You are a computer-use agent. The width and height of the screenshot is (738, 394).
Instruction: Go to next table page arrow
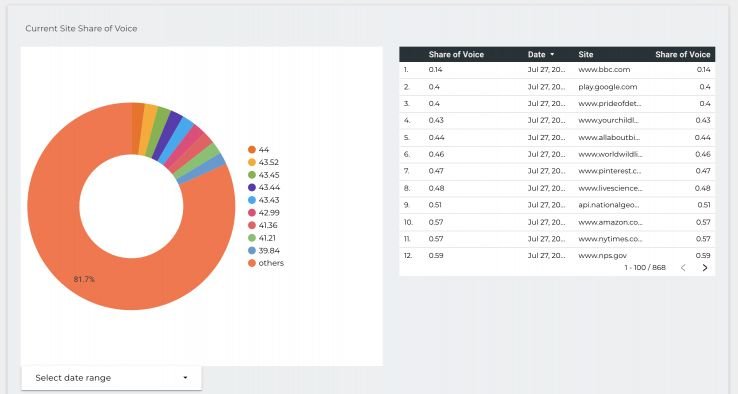tap(705, 268)
